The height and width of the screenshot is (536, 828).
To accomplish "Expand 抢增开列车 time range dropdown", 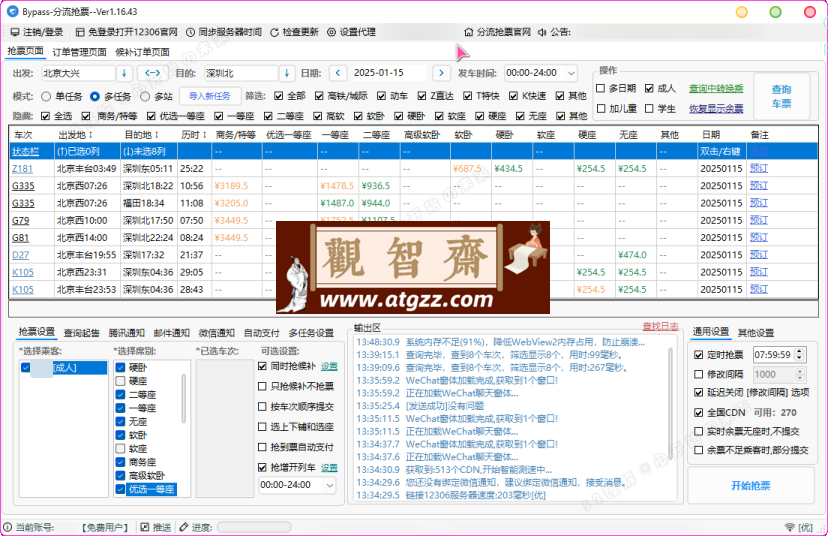I will pyautogui.click(x=330, y=485).
